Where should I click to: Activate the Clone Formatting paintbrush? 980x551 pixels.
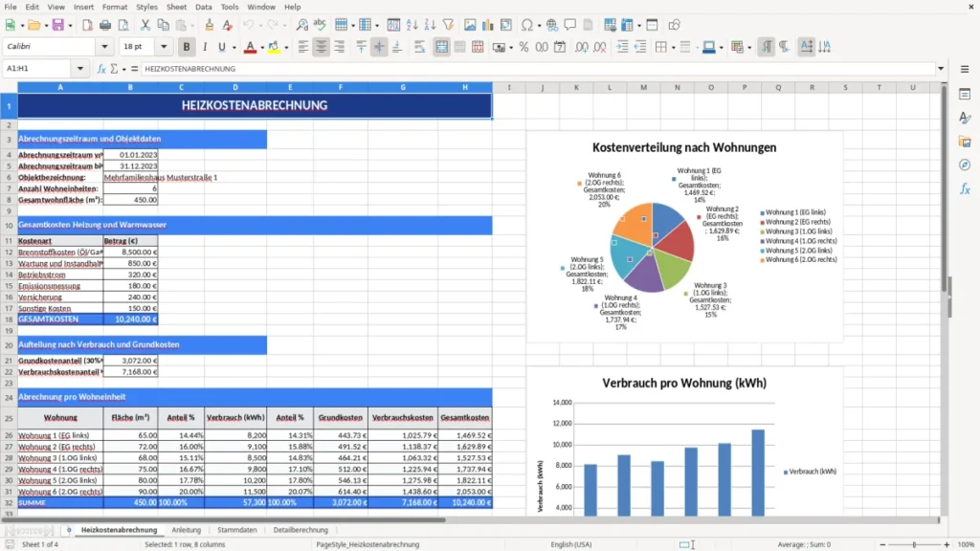[x=210, y=25]
